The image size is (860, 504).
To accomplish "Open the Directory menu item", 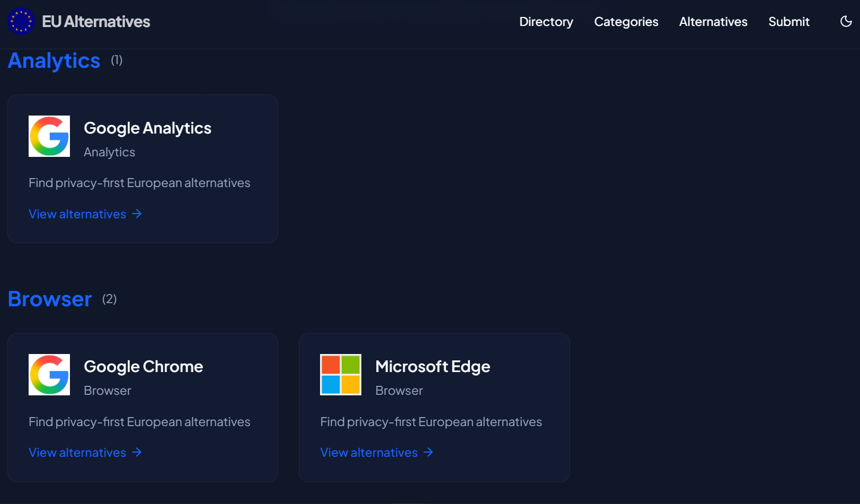I will (546, 22).
